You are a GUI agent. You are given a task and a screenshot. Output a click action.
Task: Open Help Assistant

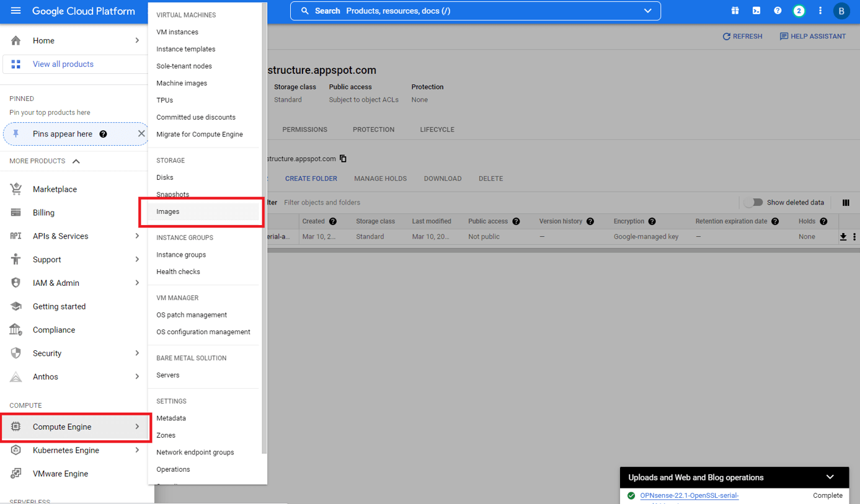(x=812, y=37)
